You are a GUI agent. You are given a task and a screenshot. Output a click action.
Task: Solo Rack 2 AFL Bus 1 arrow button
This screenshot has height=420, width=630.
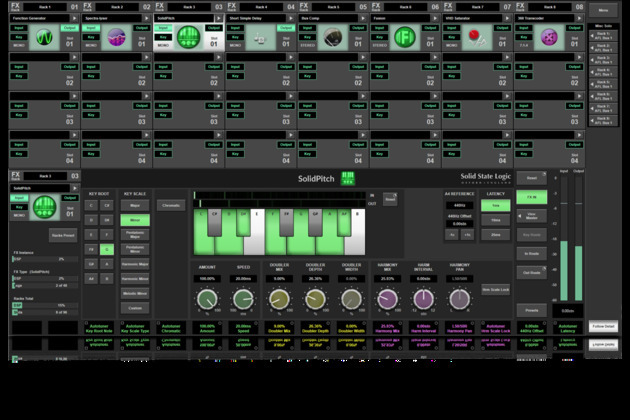(x=603, y=48)
